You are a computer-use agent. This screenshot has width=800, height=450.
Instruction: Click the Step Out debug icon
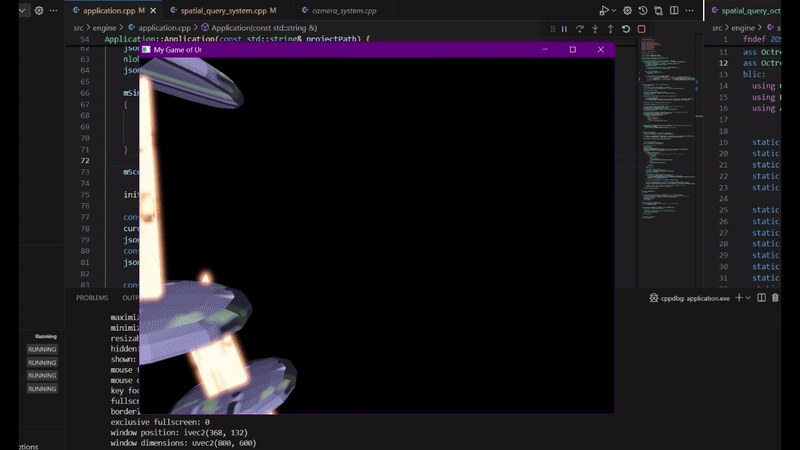pos(610,29)
